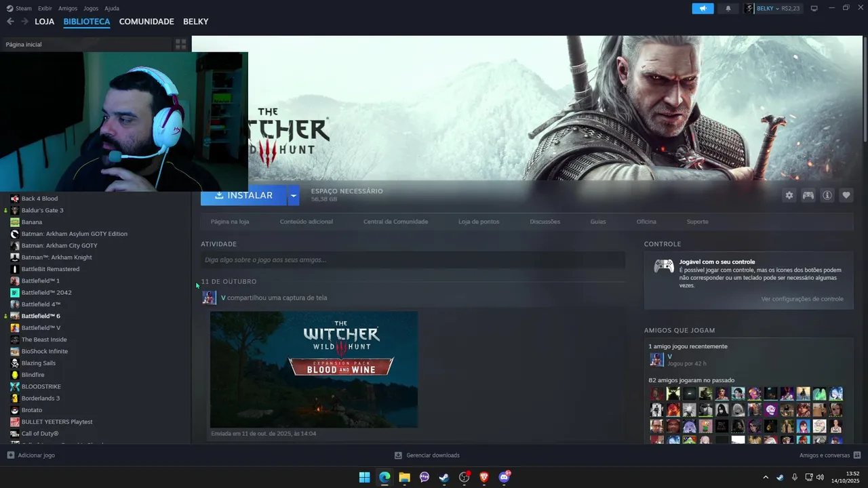Select Baldur's Gate 3 in library
Viewport: 868px width, 488px height.
[x=42, y=210]
